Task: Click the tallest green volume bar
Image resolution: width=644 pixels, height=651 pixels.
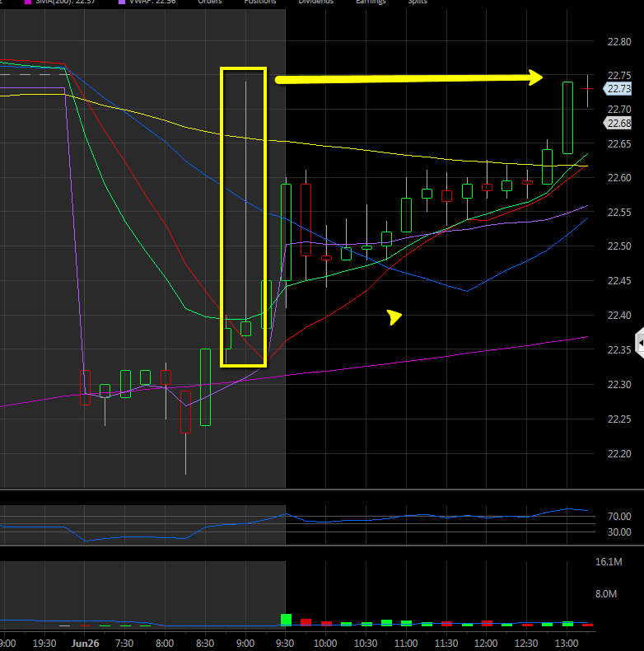Action: pyautogui.click(x=286, y=619)
